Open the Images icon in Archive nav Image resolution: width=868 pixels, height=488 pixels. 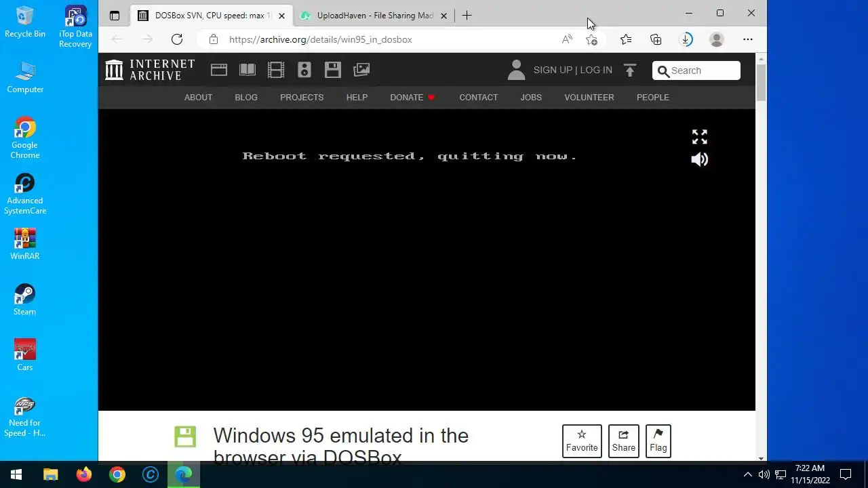(361, 70)
